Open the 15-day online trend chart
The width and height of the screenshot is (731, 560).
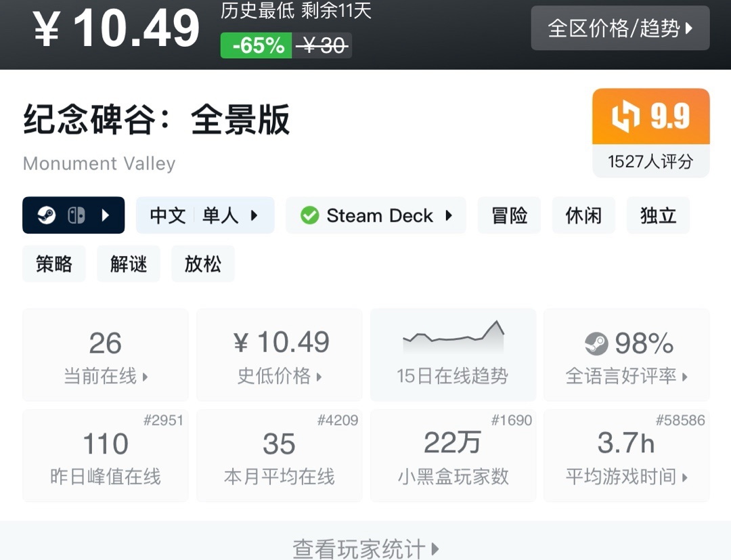coord(452,354)
